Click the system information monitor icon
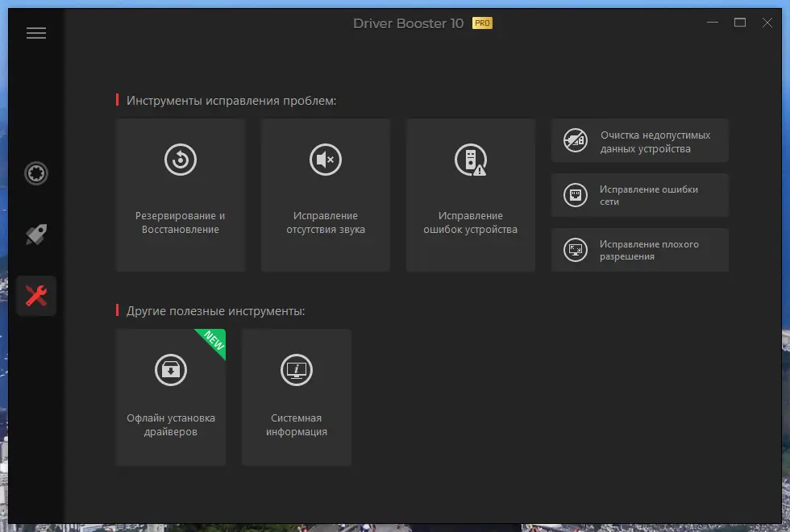The width and height of the screenshot is (790, 532). click(x=297, y=370)
